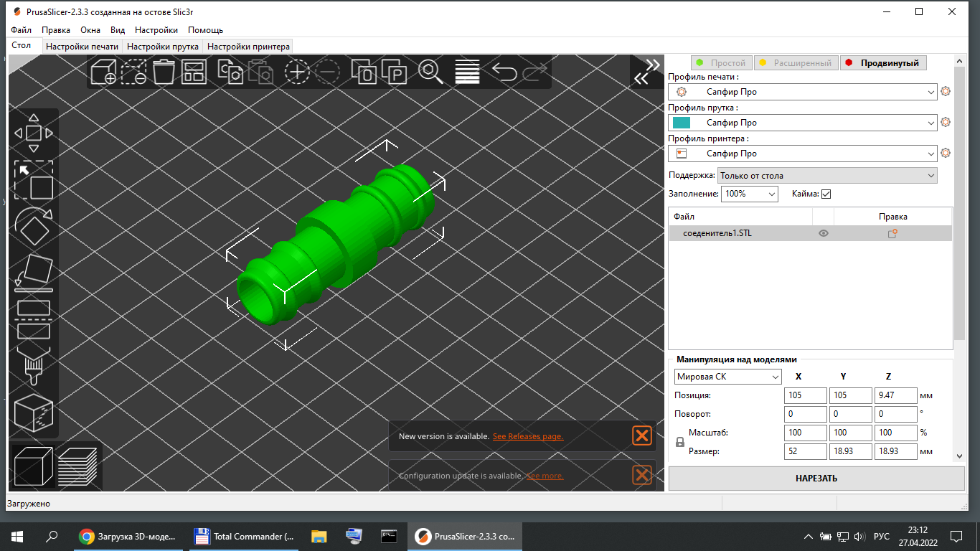This screenshot has height=551, width=980.
Task: Switch to the Настройки печати tab
Action: coord(82,47)
